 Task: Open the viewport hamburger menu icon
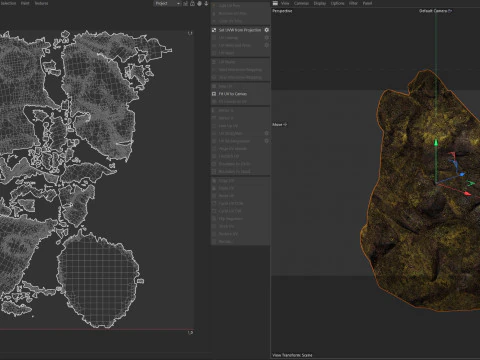(275, 3)
